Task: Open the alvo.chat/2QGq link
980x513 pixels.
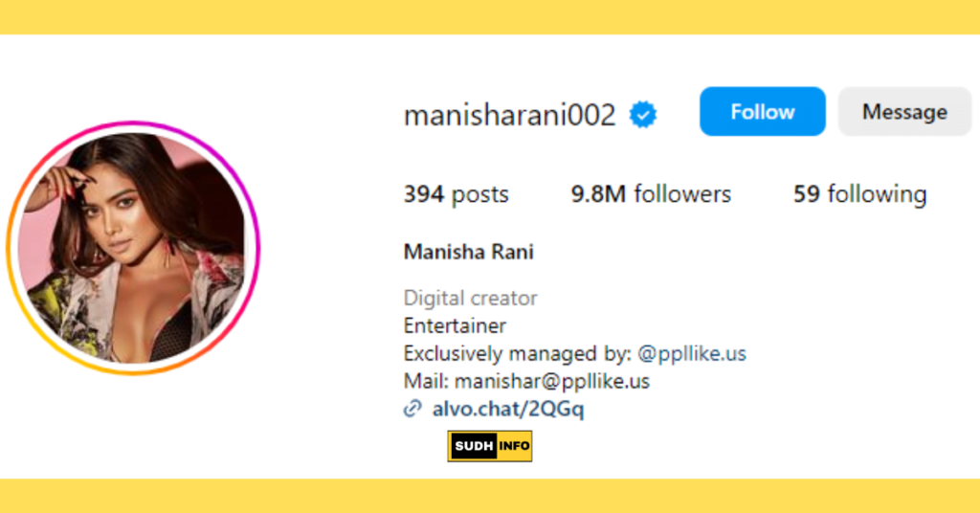Action: tap(508, 409)
